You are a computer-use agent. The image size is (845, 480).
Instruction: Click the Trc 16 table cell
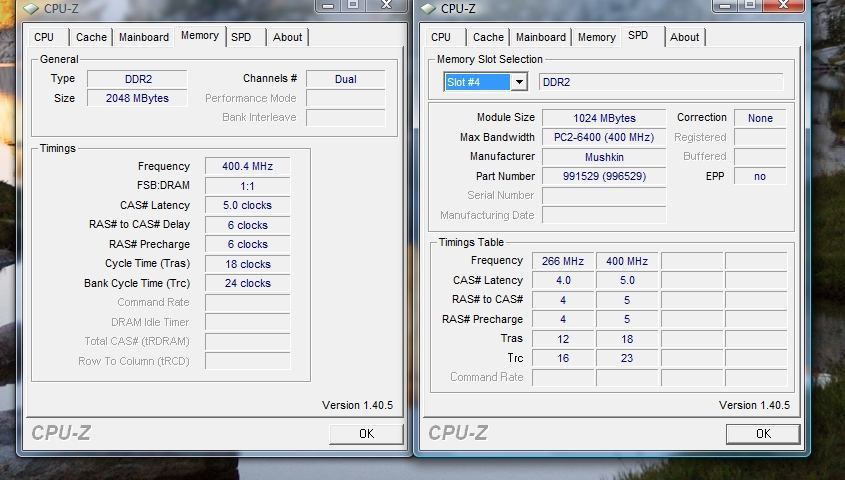pos(563,358)
